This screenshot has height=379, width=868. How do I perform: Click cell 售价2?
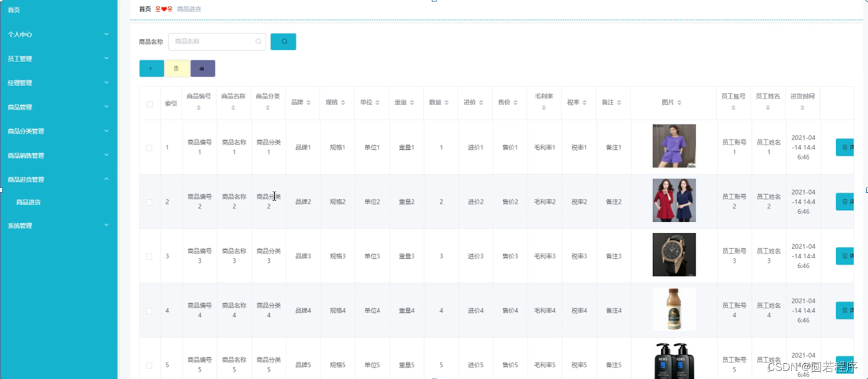(510, 202)
